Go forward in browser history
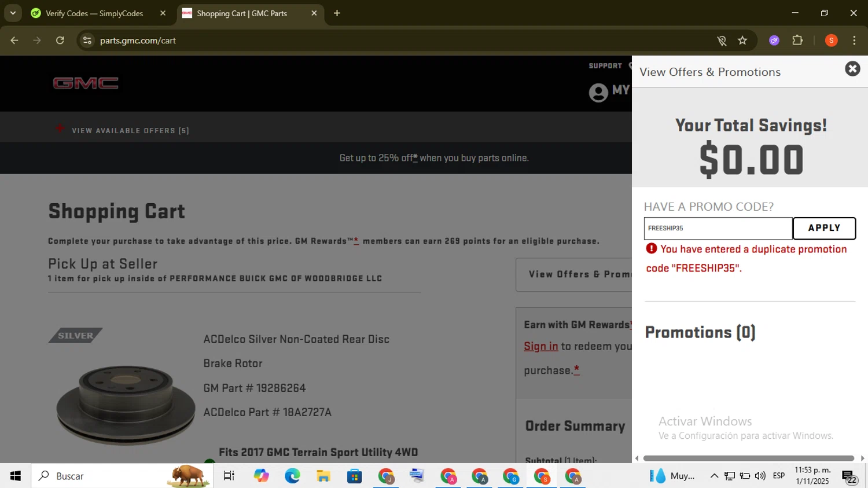This screenshot has width=868, height=488. pyautogui.click(x=37, y=41)
